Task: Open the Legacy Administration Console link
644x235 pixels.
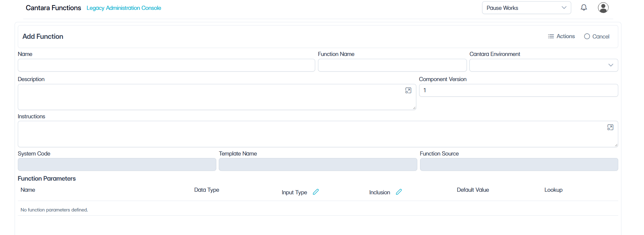Action: 124,8
